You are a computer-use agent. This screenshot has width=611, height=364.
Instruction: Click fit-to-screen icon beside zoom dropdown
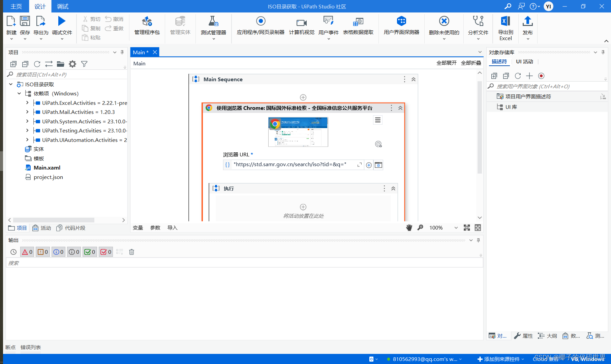[x=467, y=228]
